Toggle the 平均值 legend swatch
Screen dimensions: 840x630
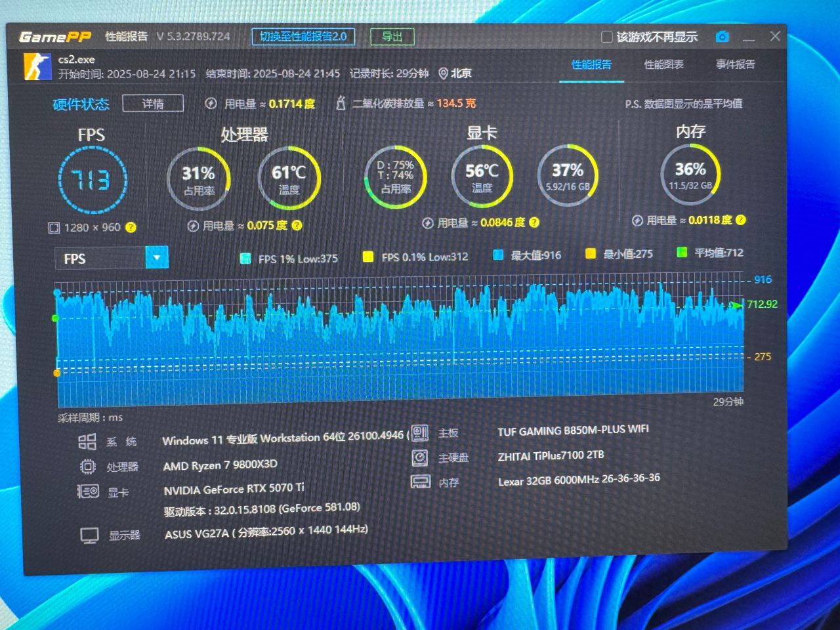pos(682,252)
